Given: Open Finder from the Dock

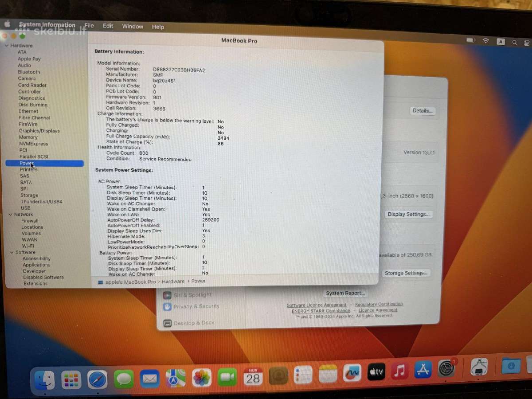Looking at the screenshot, I should (x=45, y=380).
